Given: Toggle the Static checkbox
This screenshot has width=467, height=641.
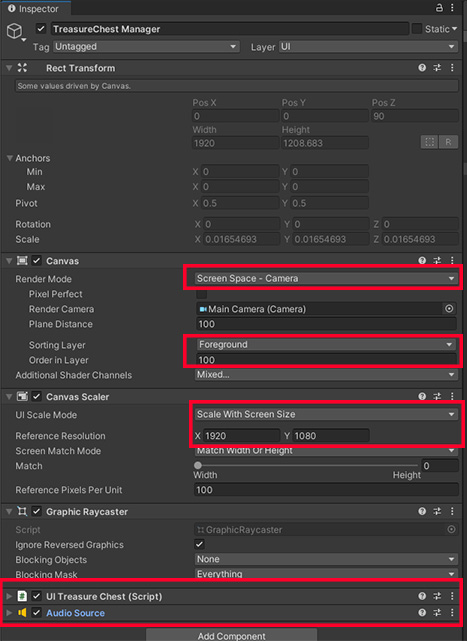Looking at the screenshot, I should (x=416, y=29).
